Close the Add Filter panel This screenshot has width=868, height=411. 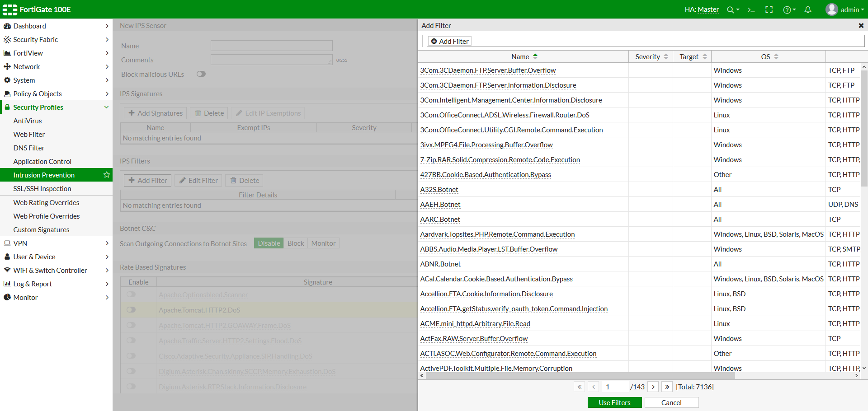[x=861, y=26]
